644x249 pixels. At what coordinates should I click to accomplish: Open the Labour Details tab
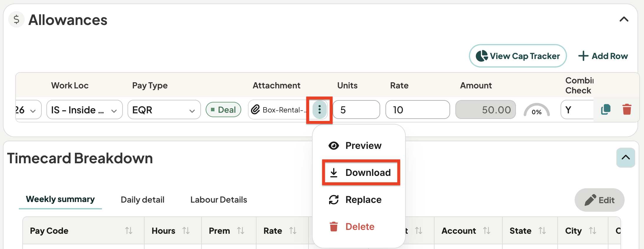(x=219, y=200)
